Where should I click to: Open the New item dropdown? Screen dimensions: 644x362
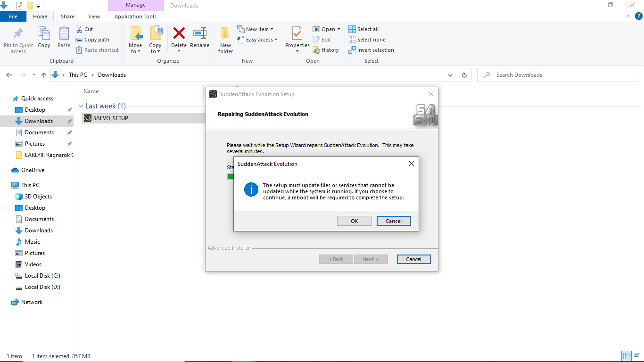tap(255, 29)
